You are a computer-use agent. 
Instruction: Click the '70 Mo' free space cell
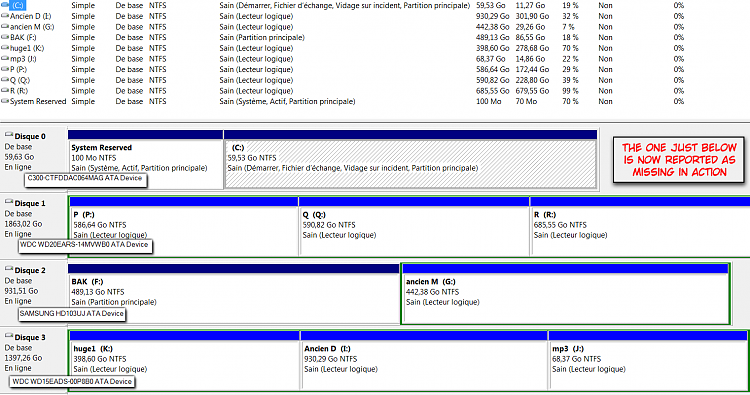526,101
